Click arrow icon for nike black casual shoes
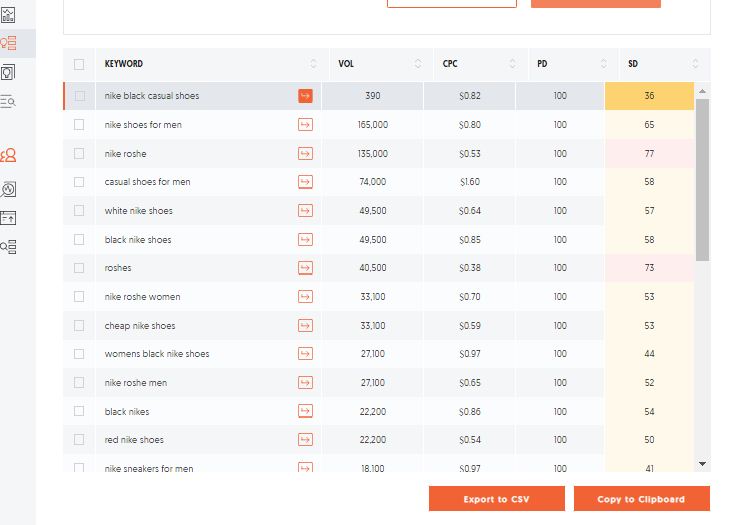Image resolution: width=732 pixels, height=525 pixels. 305,96
